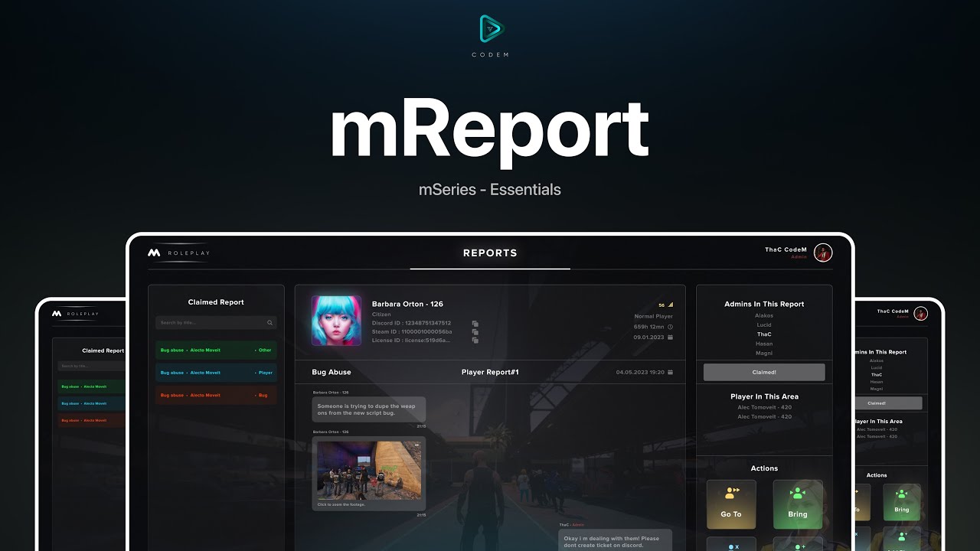Click the signal ping icon showing 56
The height and width of the screenshot is (551, 980).
(x=671, y=305)
